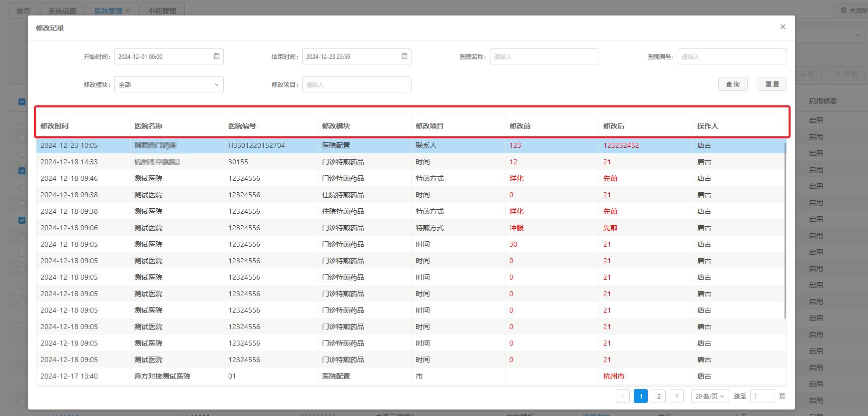Switch to the 系统设置 tab

coord(62,11)
